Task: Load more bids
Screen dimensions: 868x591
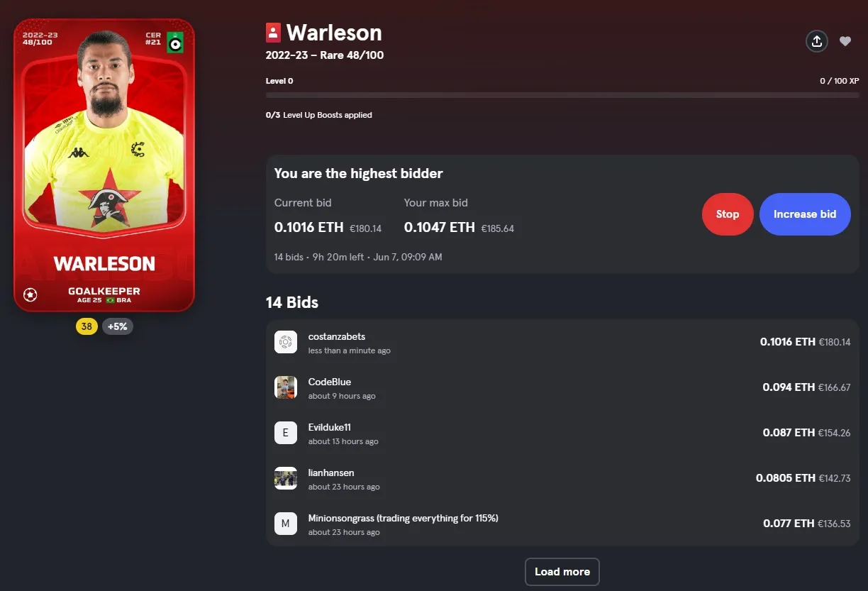Action: (x=562, y=572)
